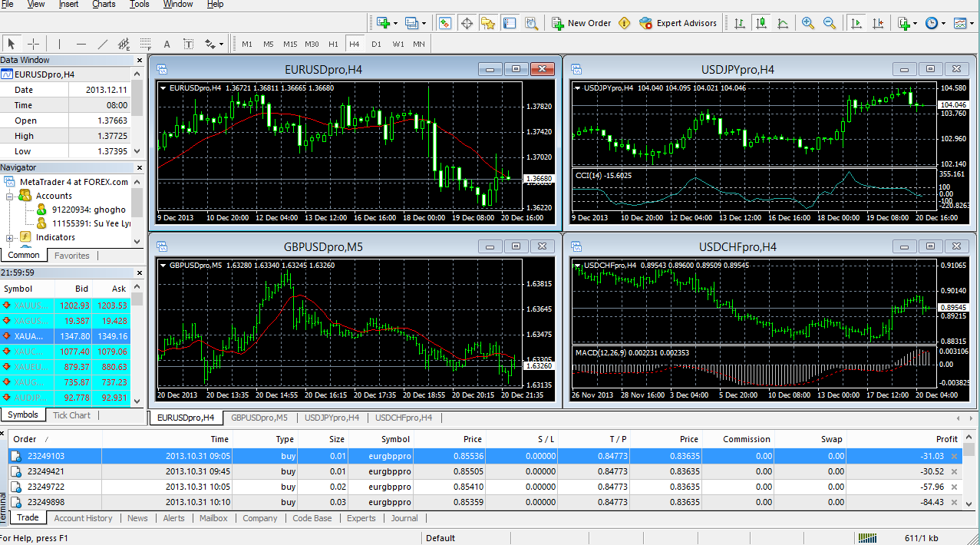Switch timeframe to D1
980x545 pixels.
376,44
